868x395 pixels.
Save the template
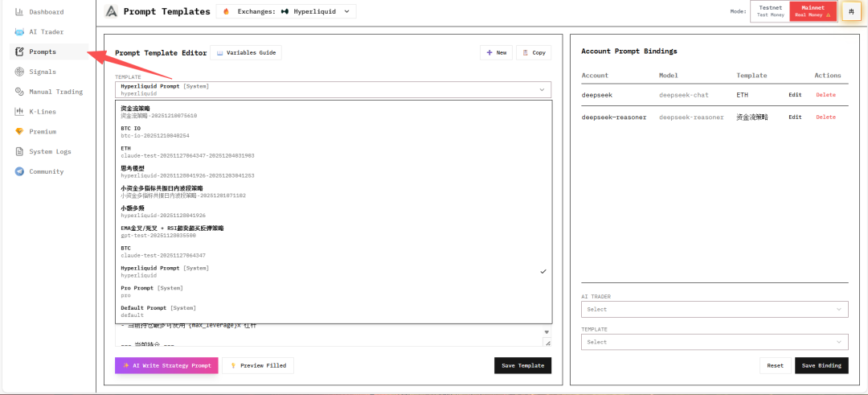coord(522,366)
